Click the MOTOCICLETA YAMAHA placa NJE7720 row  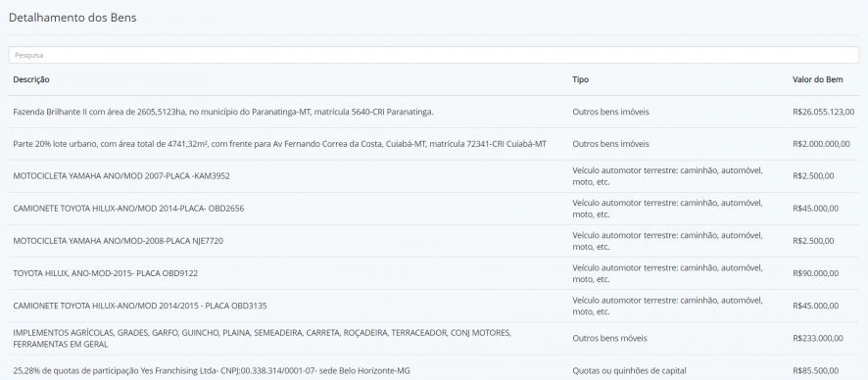[433, 241]
